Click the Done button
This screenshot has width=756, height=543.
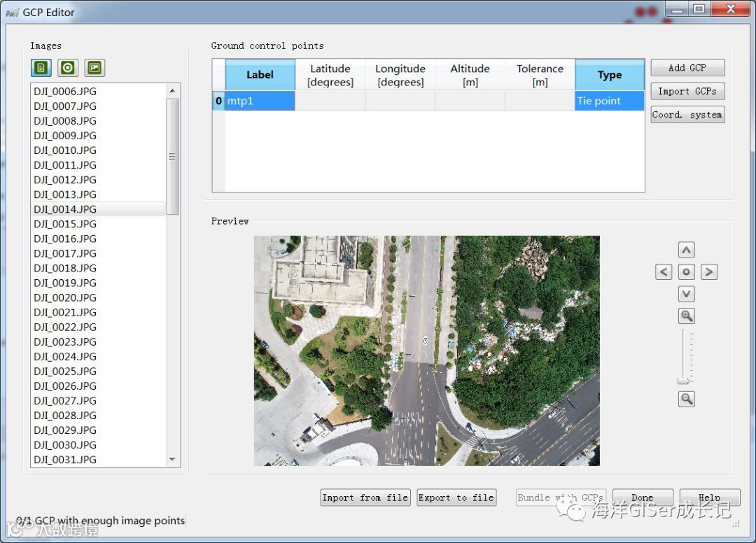(x=643, y=498)
